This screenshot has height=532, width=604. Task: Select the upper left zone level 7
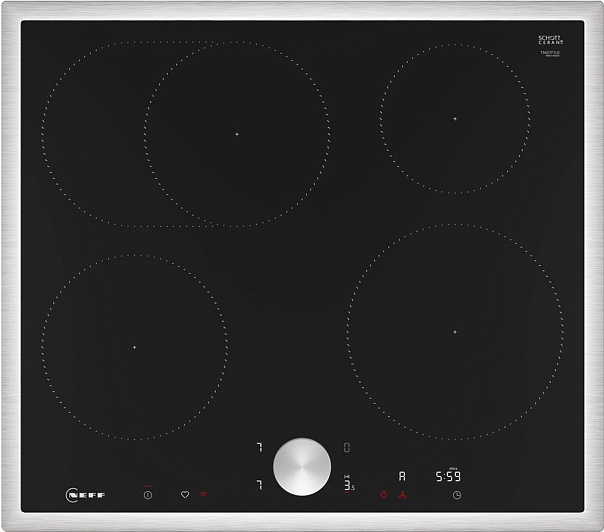pyautogui.click(x=258, y=447)
